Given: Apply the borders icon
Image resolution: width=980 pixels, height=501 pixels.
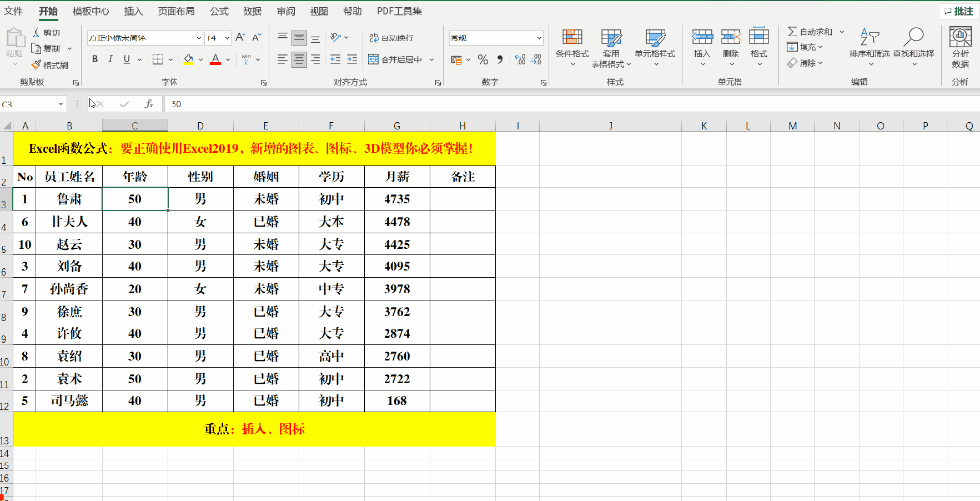Looking at the screenshot, I should coord(157,59).
